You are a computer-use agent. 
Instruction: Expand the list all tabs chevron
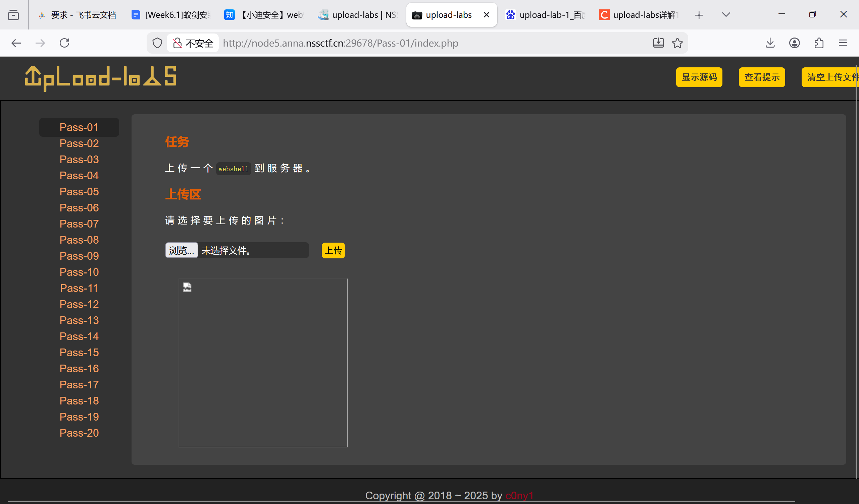(x=726, y=15)
